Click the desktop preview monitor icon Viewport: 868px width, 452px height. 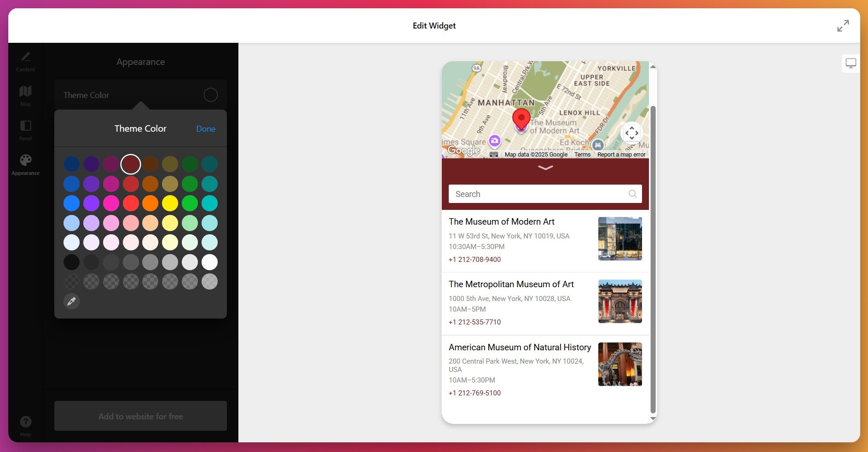[851, 63]
